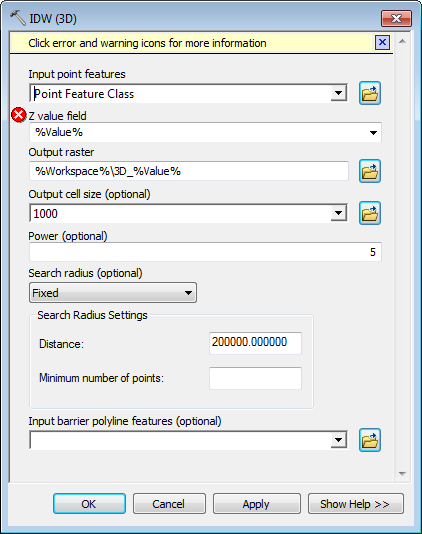Click the Distance input box
The image size is (422, 534).
pyautogui.click(x=255, y=343)
